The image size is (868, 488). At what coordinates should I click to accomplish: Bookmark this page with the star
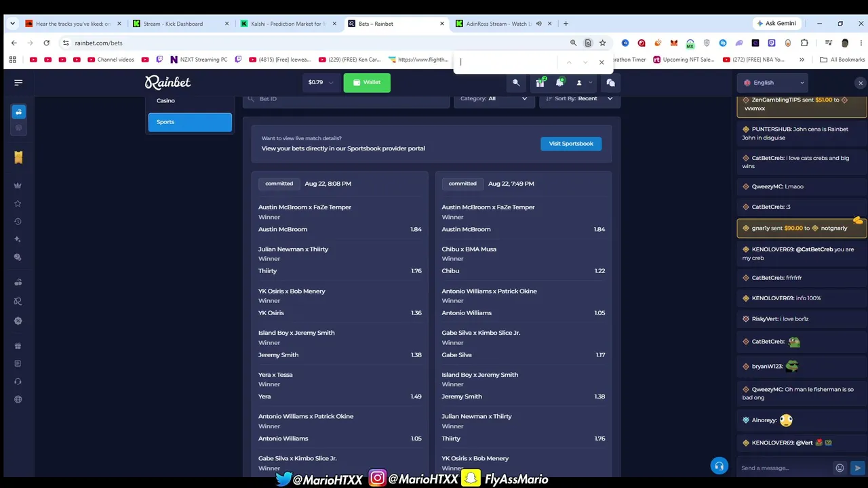(602, 43)
